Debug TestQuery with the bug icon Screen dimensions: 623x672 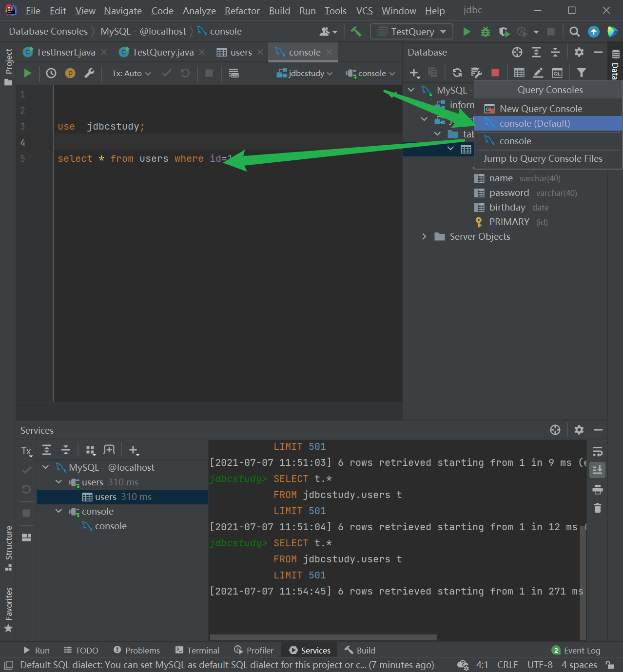(x=486, y=32)
